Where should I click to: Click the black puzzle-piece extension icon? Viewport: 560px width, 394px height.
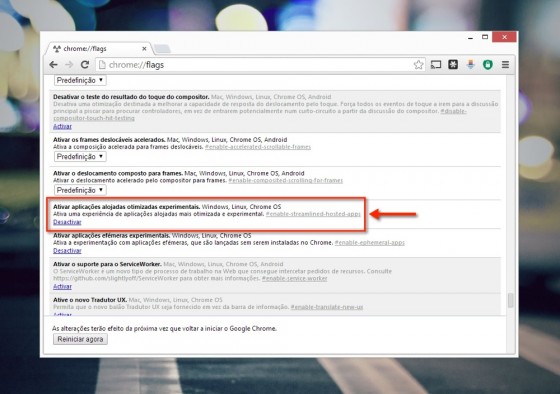click(x=453, y=65)
